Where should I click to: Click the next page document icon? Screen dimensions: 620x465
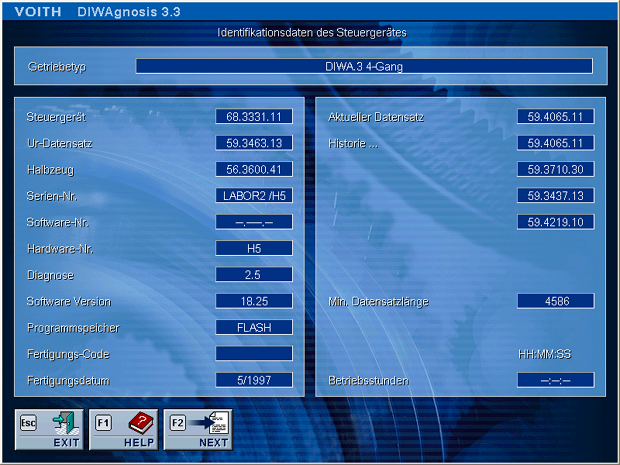point(218,423)
